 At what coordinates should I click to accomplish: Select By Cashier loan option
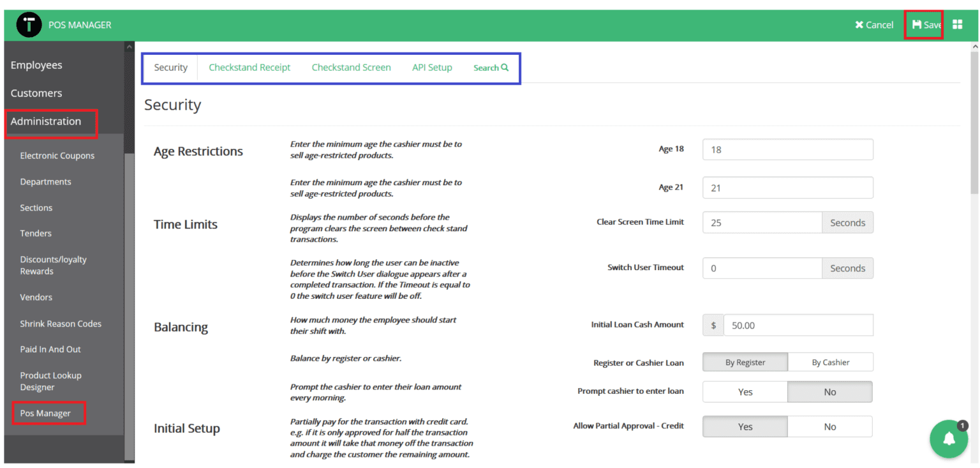click(x=830, y=362)
